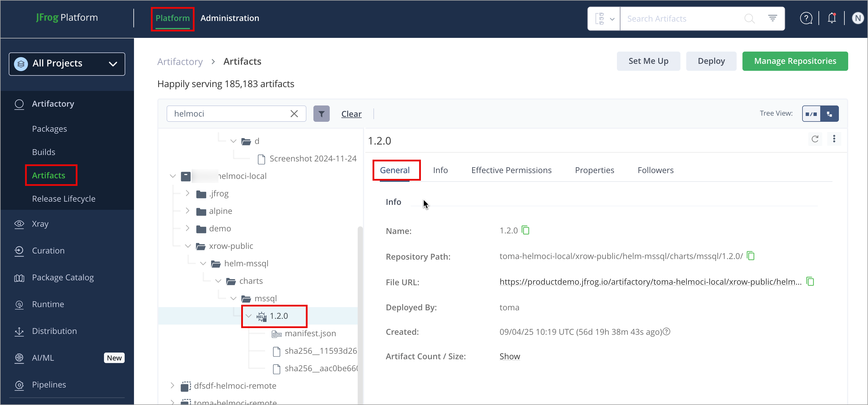Copy the File URL using copy icon

810,282
